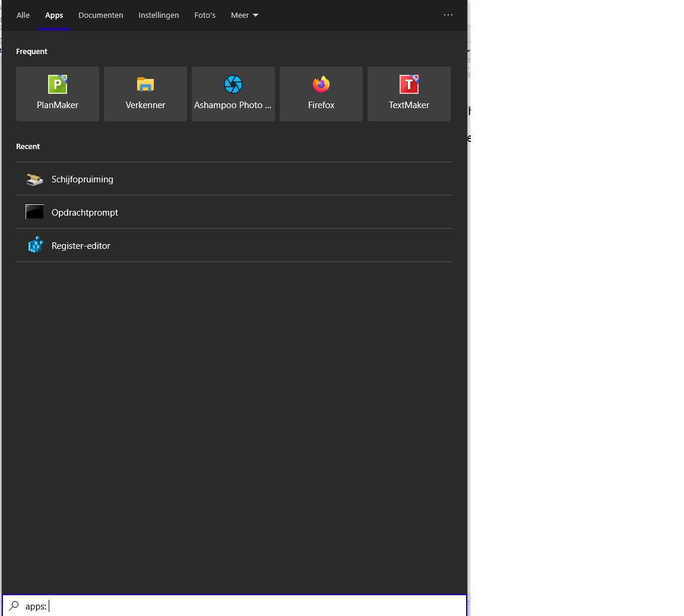This screenshot has width=684, height=616.
Task: Switch to the Alle tab
Action: [x=23, y=15]
